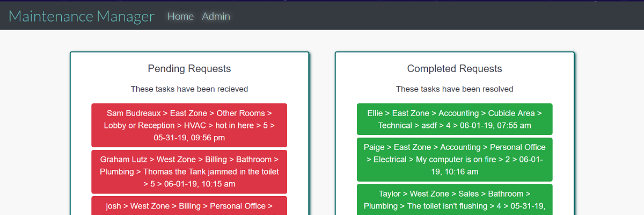644x215 pixels.
Task: Click the 'These tasks have been resolved' subtitle
Action: (455, 89)
